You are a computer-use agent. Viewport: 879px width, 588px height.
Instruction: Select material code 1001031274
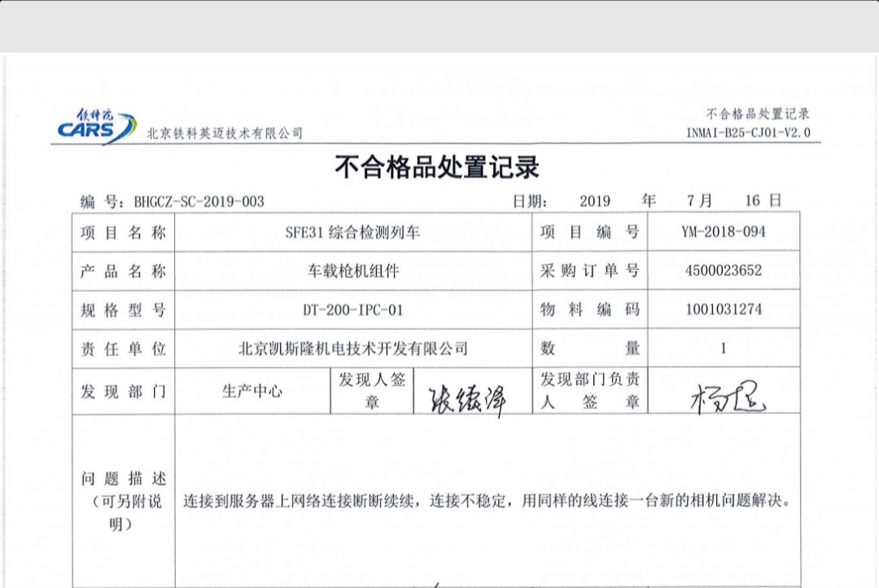724,309
